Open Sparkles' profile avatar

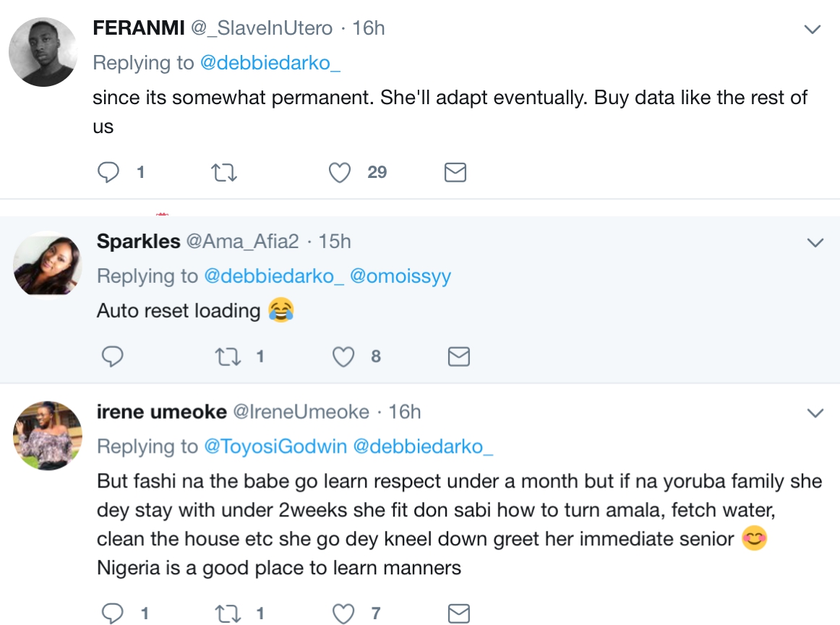pyautogui.click(x=48, y=263)
